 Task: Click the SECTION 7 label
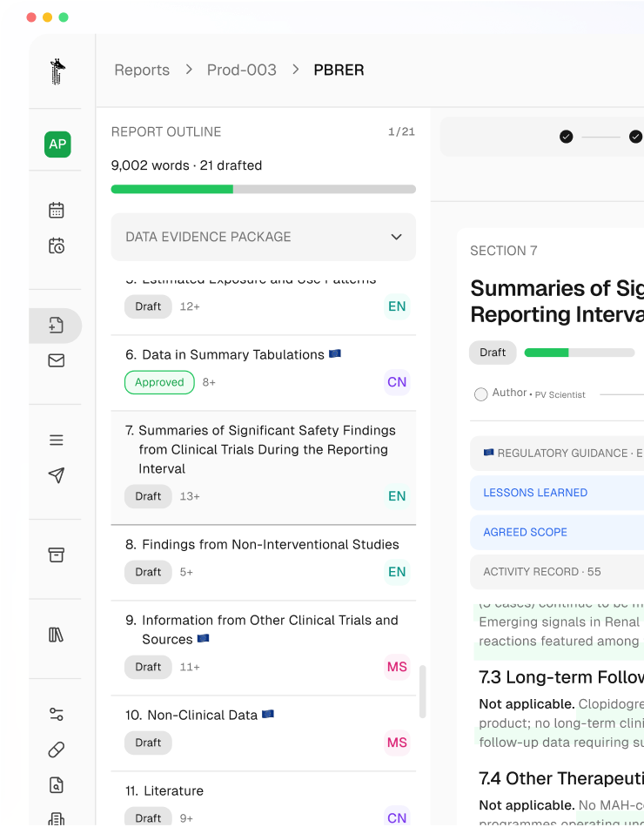(x=504, y=251)
